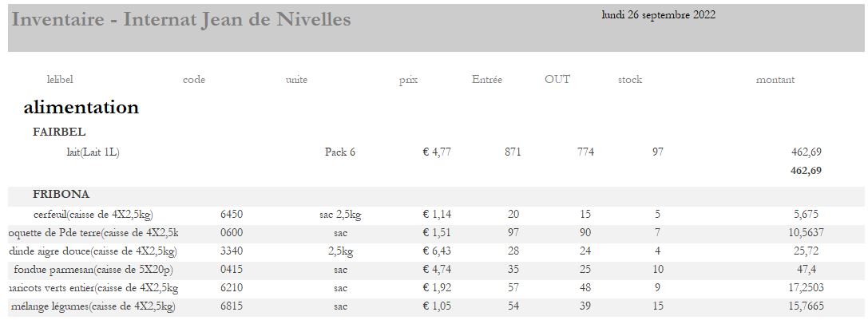Click the unite column header
Viewport: 868px width, 320px height.
[x=296, y=79]
